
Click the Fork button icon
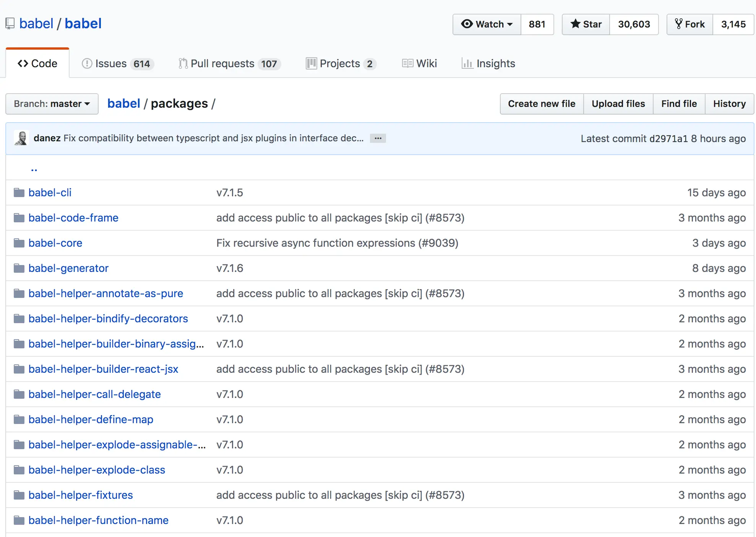point(678,24)
